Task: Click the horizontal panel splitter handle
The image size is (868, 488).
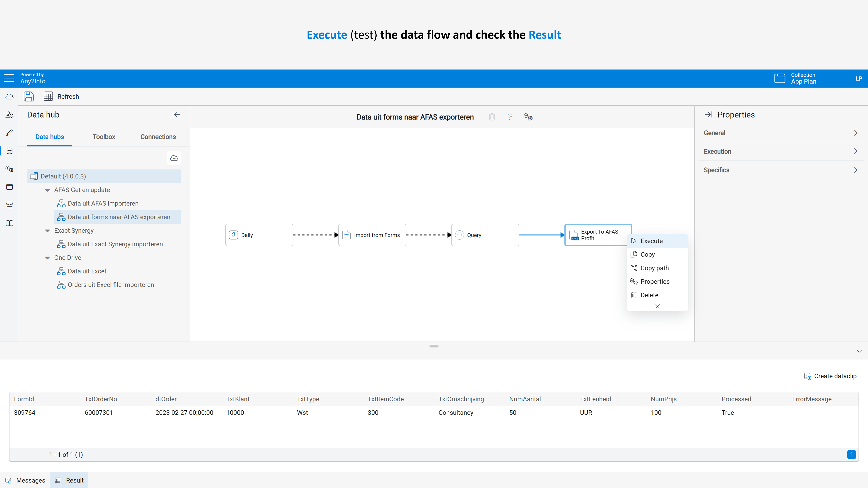Action: click(x=434, y=346)
